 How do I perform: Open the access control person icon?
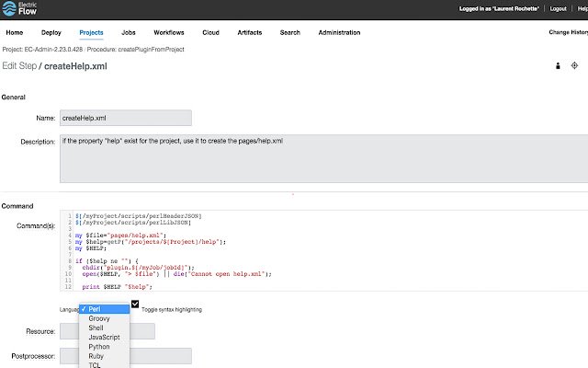pyautogui.click(x=558, y=66)
